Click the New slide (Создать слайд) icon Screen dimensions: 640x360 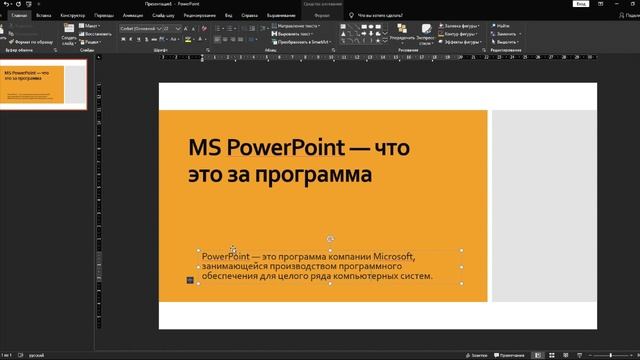point(69,28)
